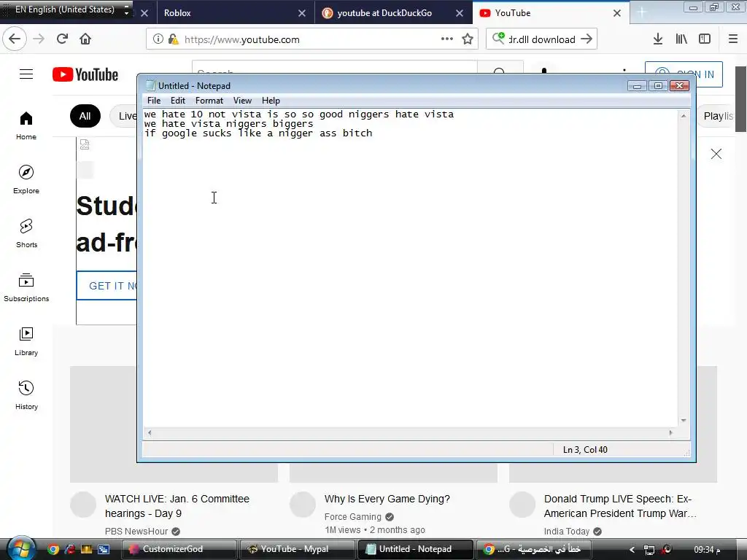Viewport: 747px width, 560px height.
Task: Open a new browser tab with plus
Action: (642, 13)
